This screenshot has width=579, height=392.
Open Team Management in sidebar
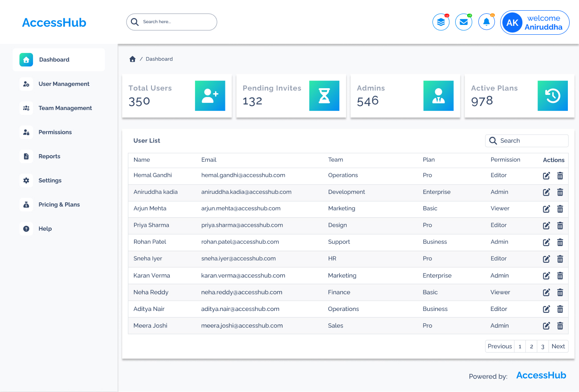click(65, 108)
